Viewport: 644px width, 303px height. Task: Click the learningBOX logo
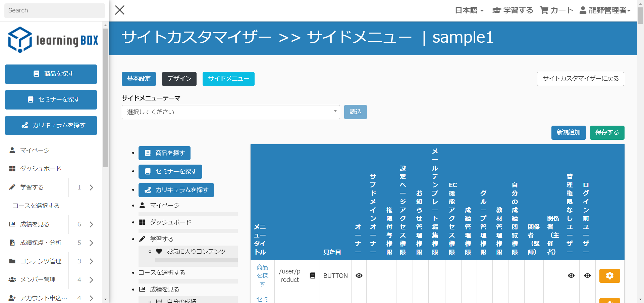pyautogui.click(x=53, y=40)
